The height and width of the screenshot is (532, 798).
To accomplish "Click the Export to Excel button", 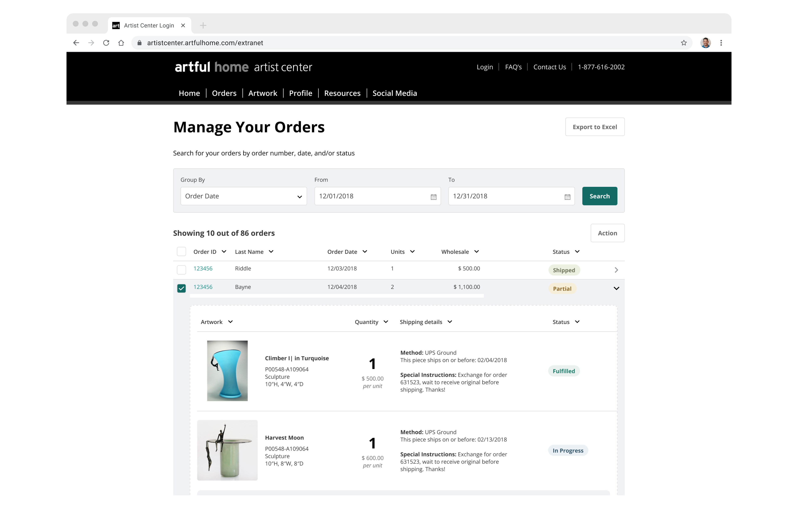I will coord(594,127).
